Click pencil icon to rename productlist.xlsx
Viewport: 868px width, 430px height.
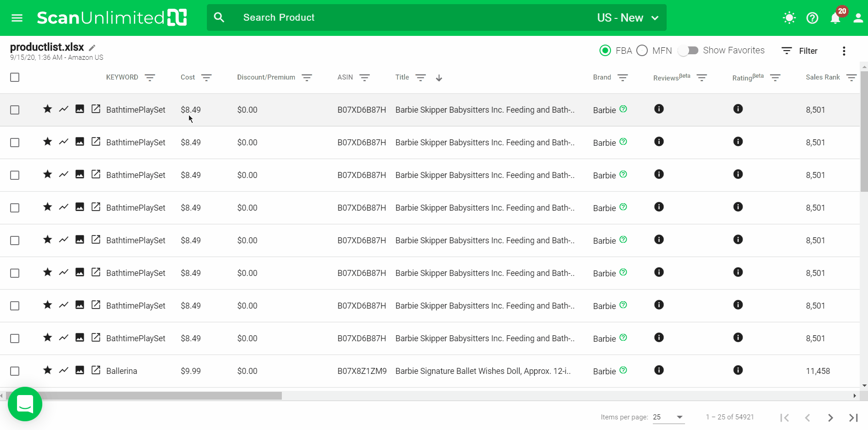tap(92, 48)
